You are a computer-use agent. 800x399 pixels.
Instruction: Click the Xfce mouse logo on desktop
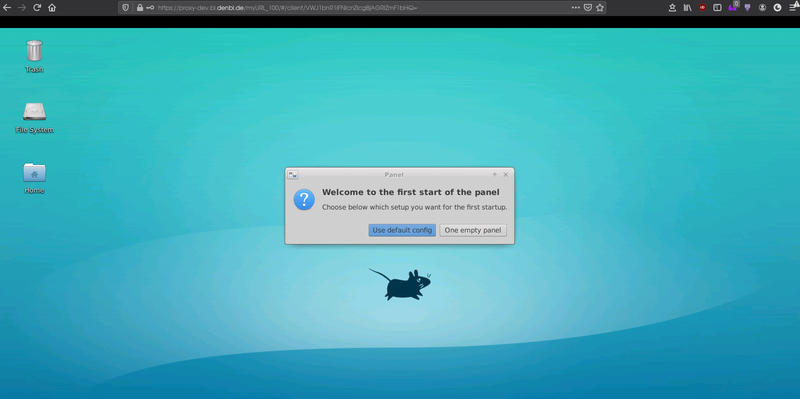click(x=401, y=284)
